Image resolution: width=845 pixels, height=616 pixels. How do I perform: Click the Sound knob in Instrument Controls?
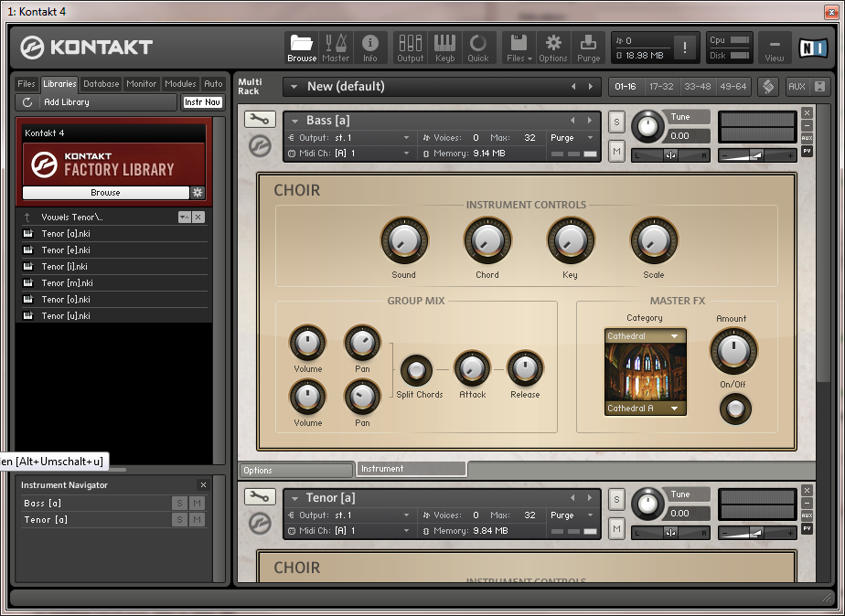pos(402,242)
